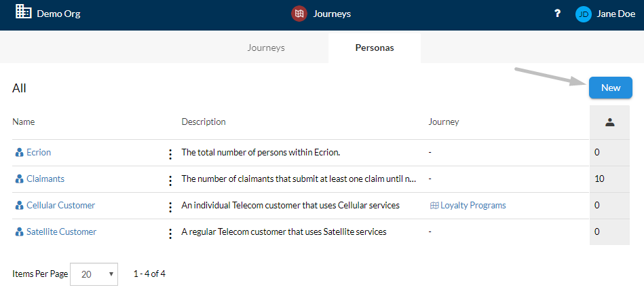Click the Demo Org building icon

tap(23, 12)
